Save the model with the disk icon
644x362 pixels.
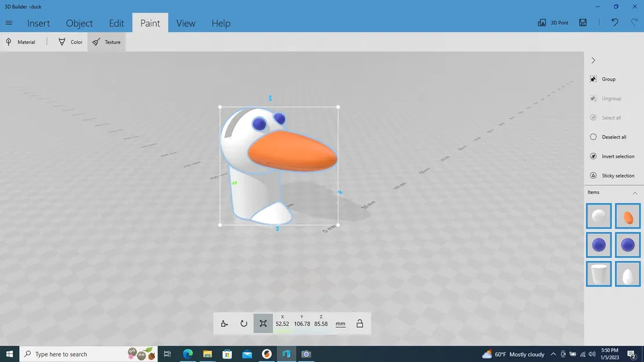pos(583,23)
